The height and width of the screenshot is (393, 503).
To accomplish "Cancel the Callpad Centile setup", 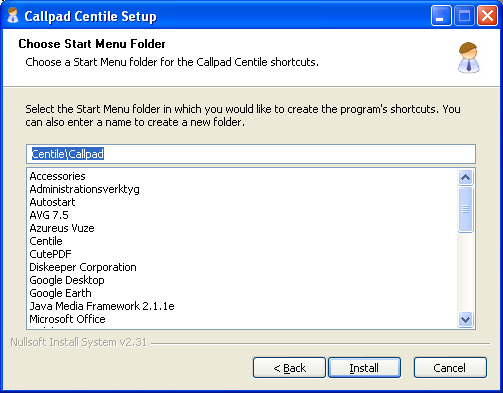I will point(450,368).
